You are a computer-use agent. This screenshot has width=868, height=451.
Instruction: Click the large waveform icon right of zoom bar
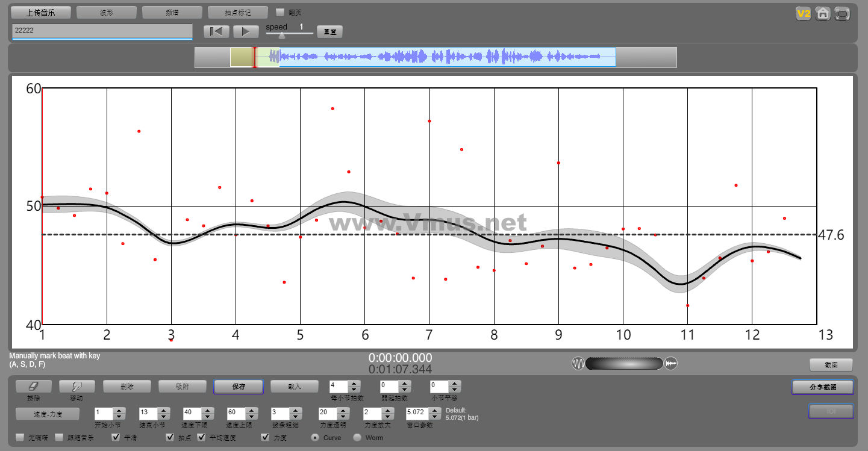pyautogui.click(x=672, y=364)
